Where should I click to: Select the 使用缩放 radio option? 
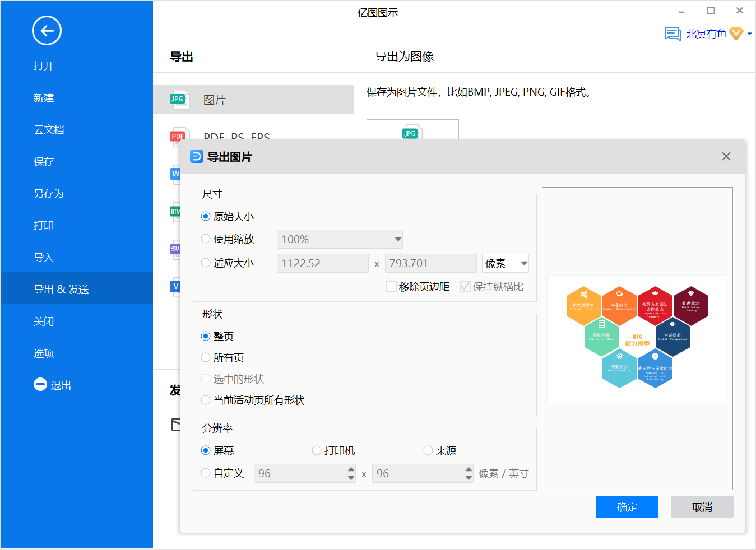pyautogui.click(x=206, y=239)
